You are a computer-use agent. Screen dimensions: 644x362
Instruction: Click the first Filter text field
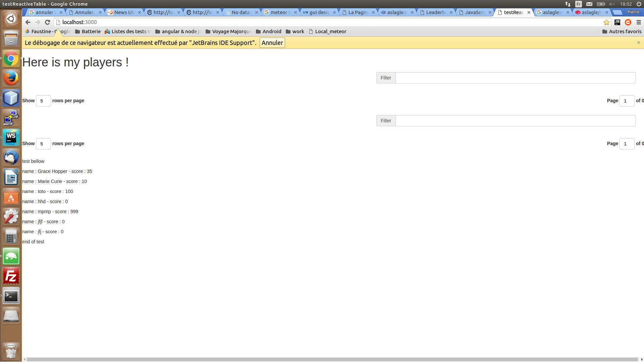pyautogui.click(x=515, y=78)
